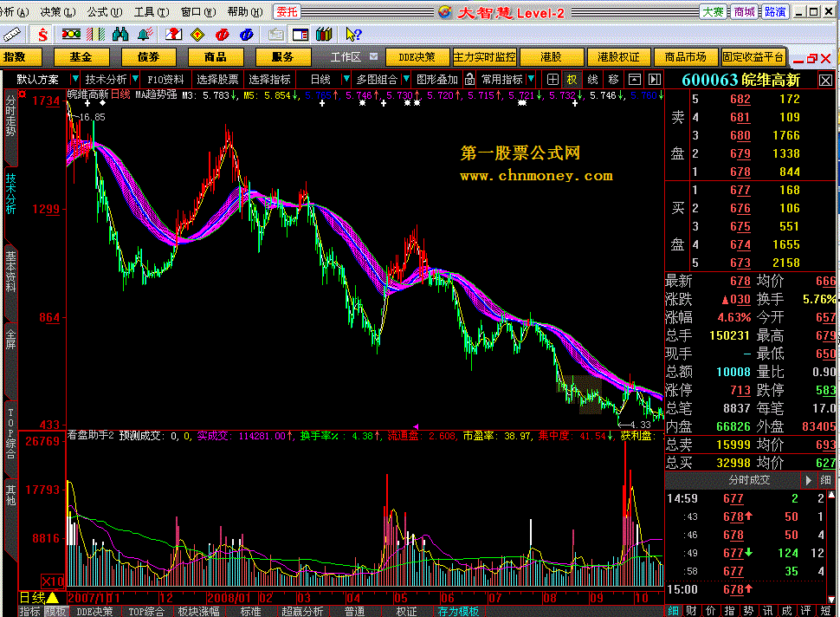Open the 港股 section
The image size is (840, 617).
point(551,57)
